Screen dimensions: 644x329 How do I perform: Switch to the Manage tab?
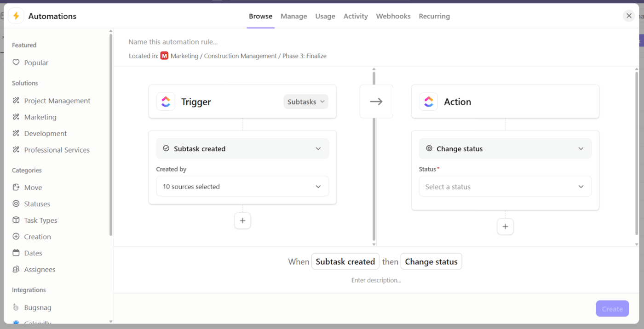tap(293, 16)
